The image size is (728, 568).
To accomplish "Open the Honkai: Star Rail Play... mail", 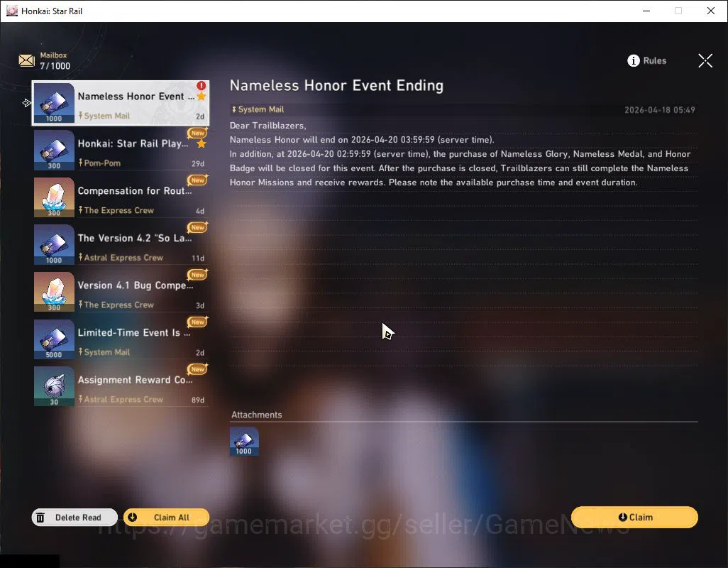I will (x=121, y=150).
